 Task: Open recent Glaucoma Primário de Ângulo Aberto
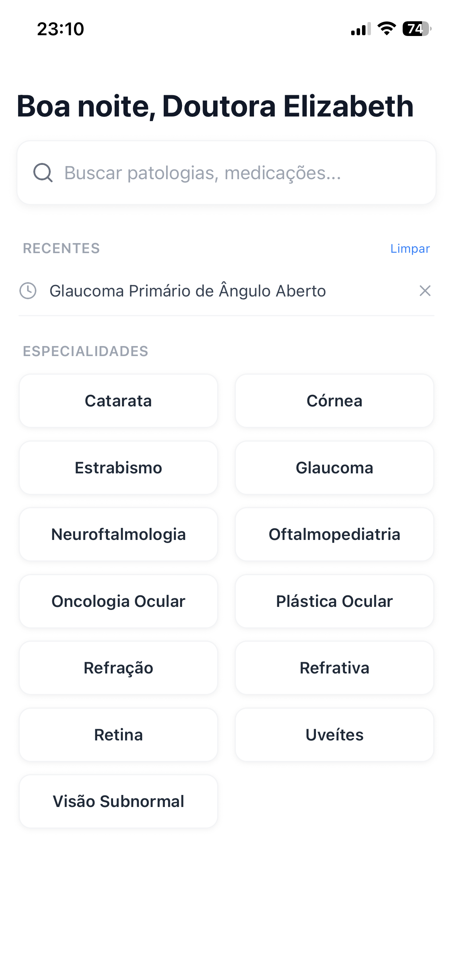point(188,291)
